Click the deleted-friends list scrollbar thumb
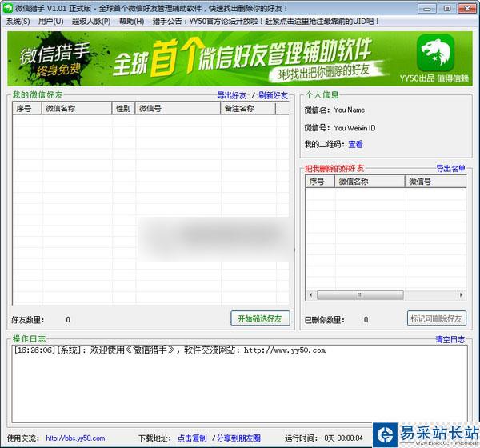This screenshot has width=480, height=448. pyautogui.click(x=360, y=295)
